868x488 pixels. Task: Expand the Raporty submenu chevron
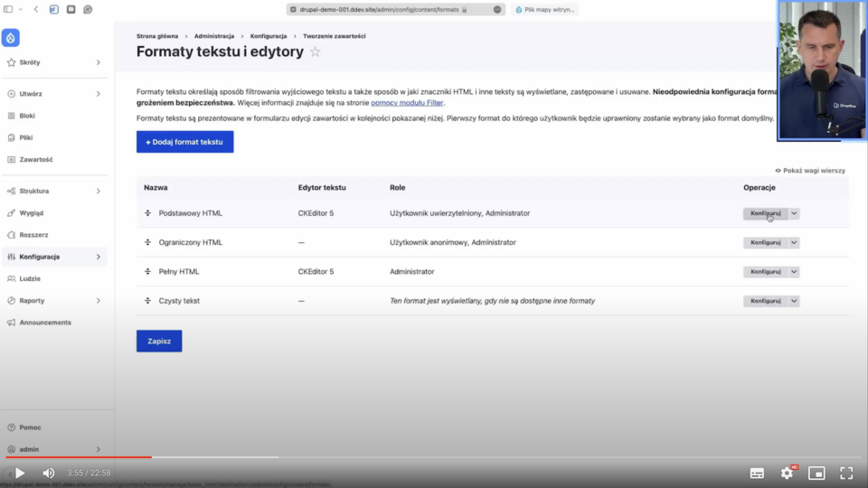click(x=98, y=300)
